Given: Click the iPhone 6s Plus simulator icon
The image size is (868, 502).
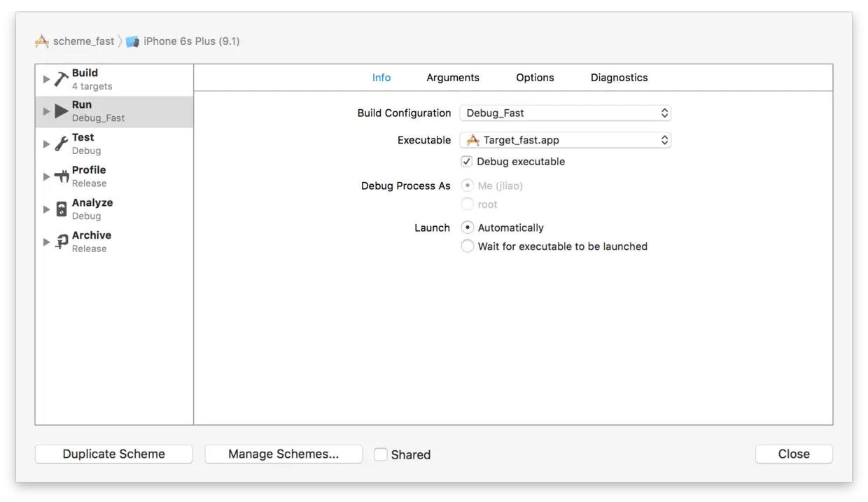Looking at the screenshot, I should point(132,41).
